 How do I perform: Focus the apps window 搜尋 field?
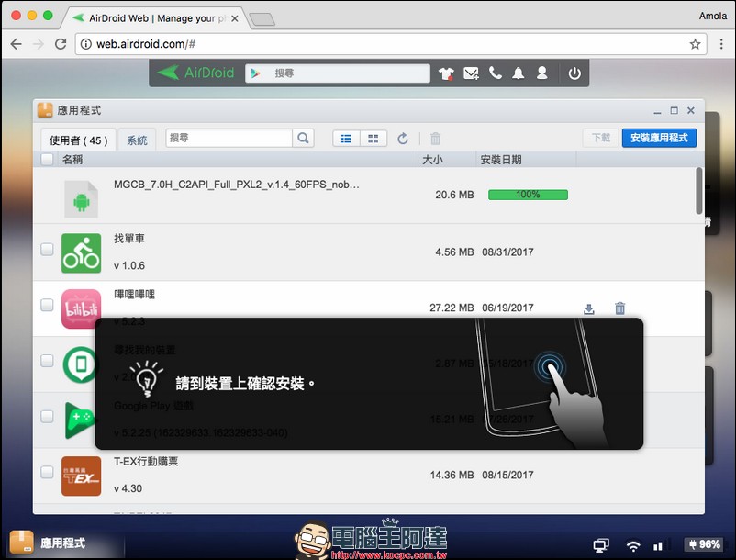(229, 138)
